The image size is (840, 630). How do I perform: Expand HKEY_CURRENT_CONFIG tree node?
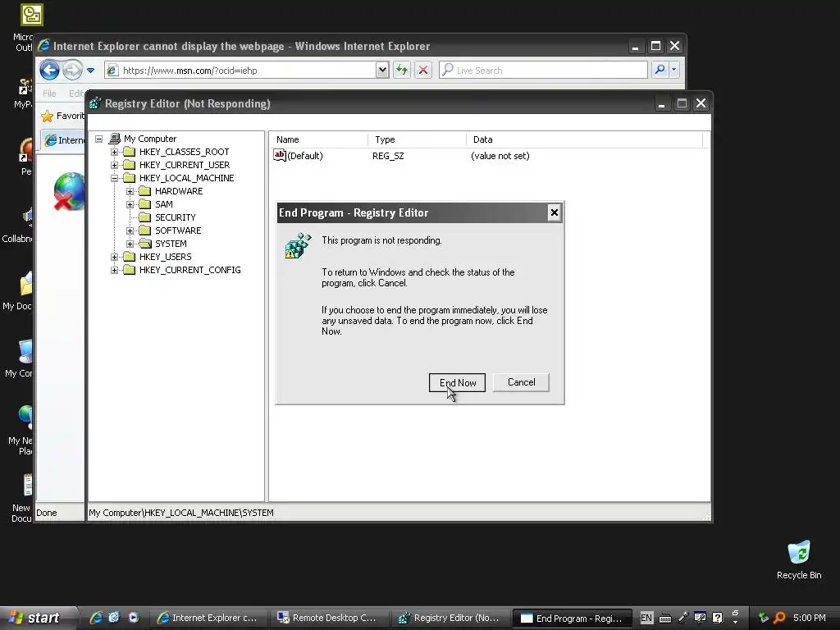pyautogui.click(x=114, y=270)
